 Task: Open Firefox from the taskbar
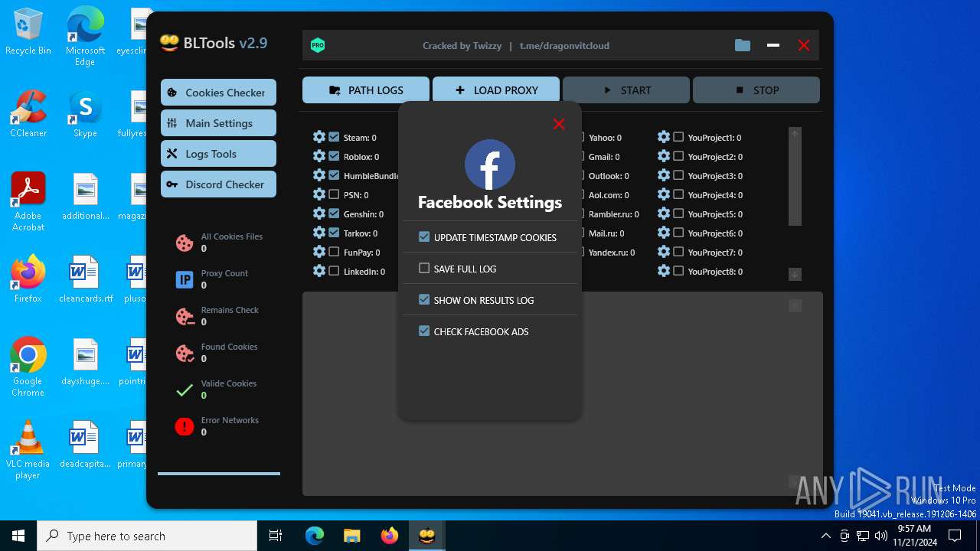click(390, 536)
